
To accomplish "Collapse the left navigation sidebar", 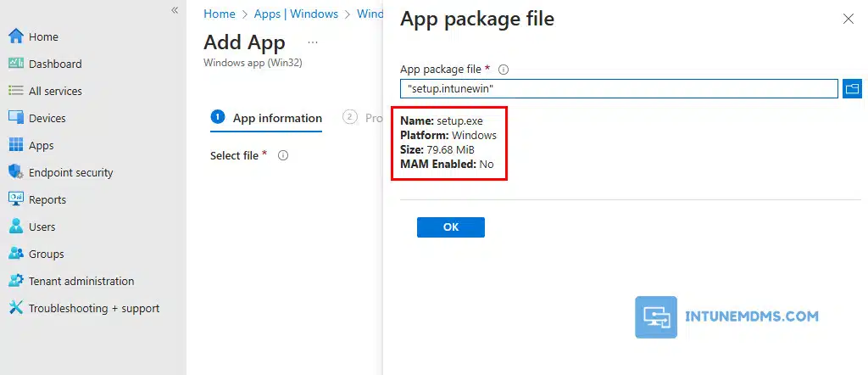I will pyautogui.click(x=175, y=10).
